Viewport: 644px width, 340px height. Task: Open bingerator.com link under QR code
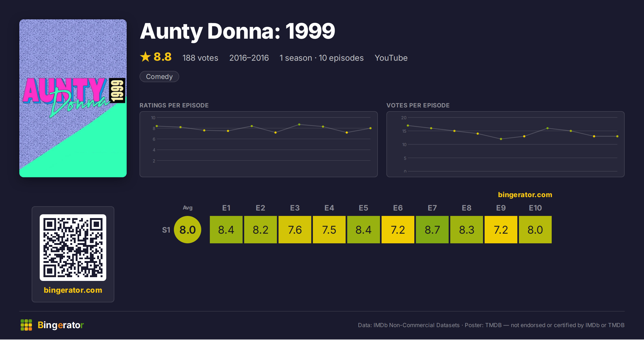click(x=73, y=290)
